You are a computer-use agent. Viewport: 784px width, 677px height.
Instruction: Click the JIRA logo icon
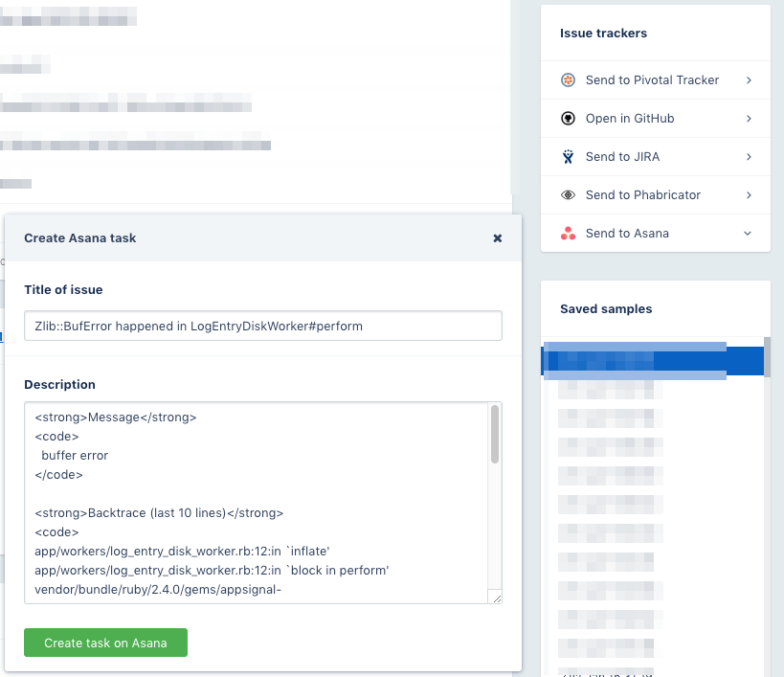point(568,156)
